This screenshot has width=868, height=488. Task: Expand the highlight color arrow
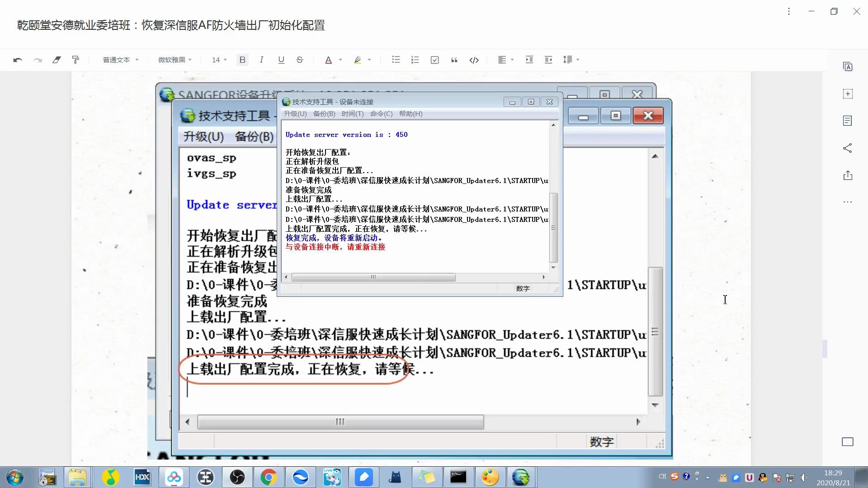point(369,60)
